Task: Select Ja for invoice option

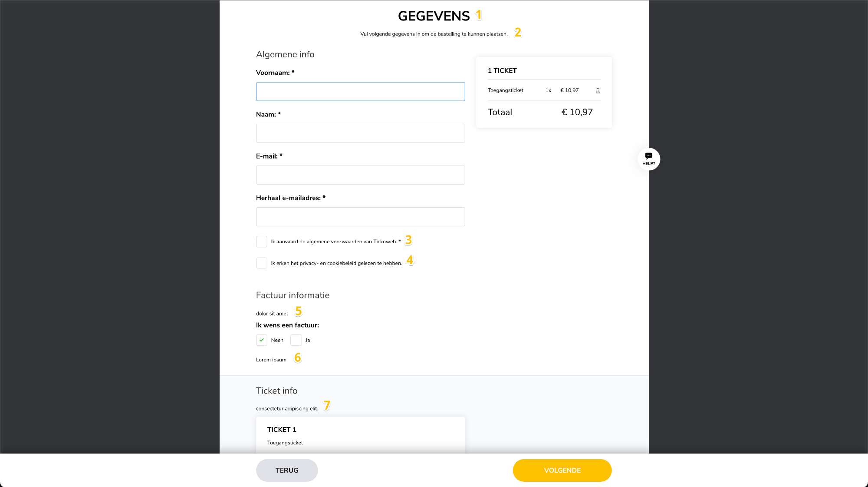Action: pos(296,340)
